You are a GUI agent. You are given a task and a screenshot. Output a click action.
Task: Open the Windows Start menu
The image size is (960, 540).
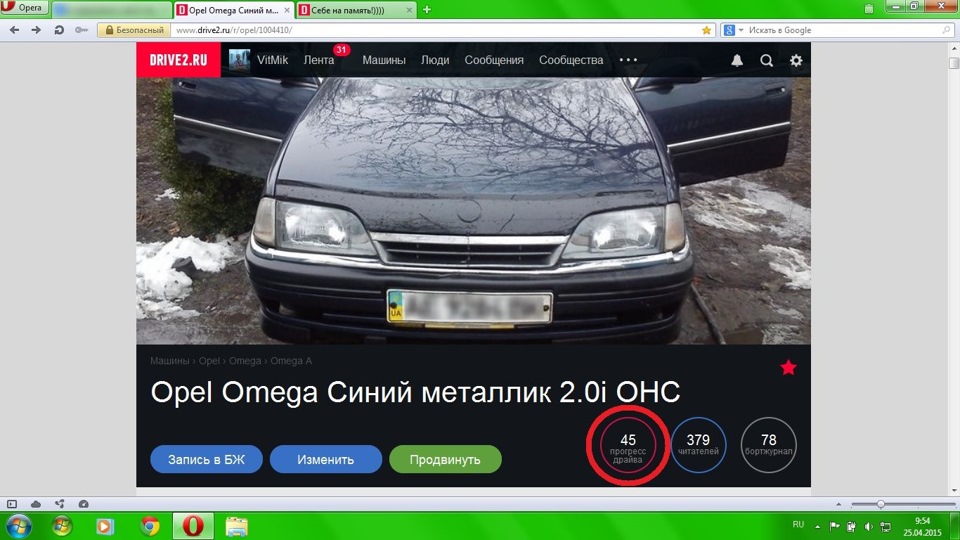(18, 526)
